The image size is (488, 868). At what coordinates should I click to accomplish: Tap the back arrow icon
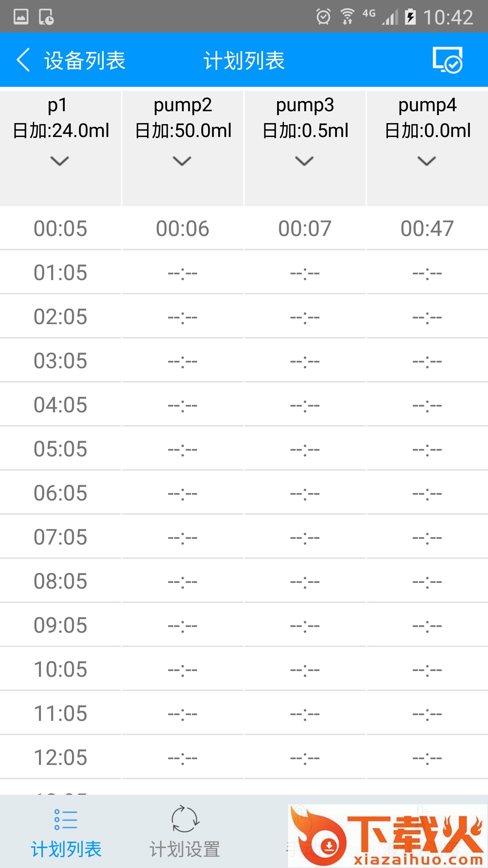23,60
